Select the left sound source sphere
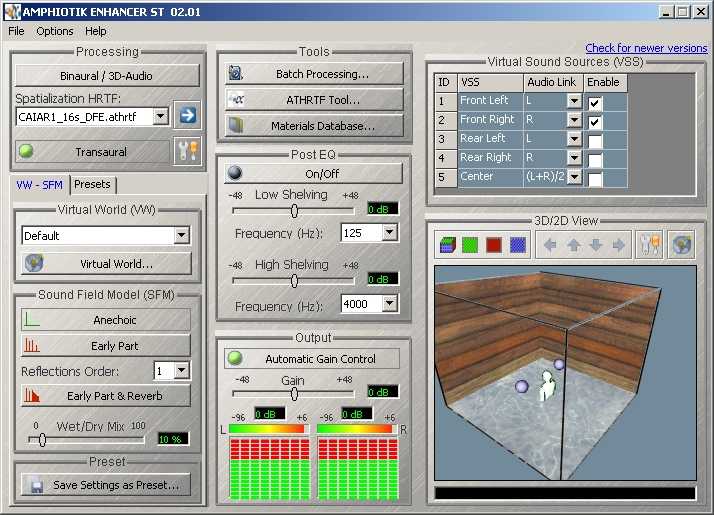The image size is (714, 515). click(522, 387)
